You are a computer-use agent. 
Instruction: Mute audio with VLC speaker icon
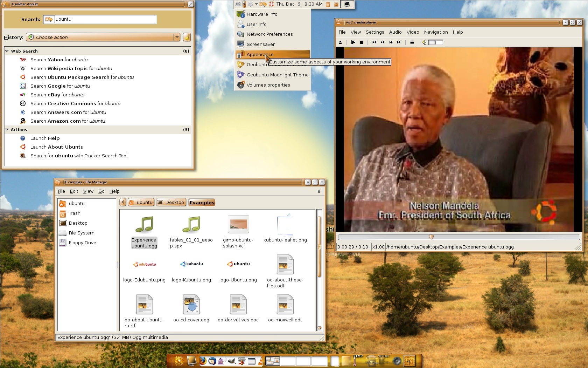(x=424, y=42)
